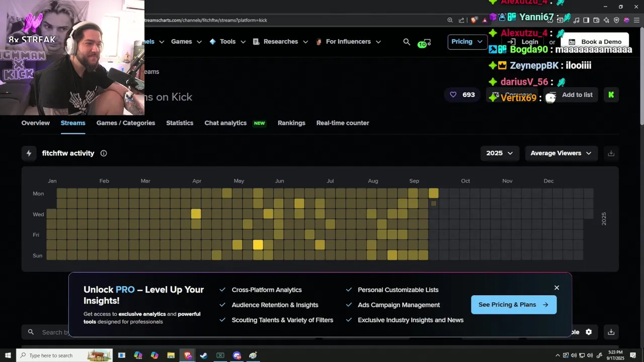Open the Real-time counter tab
Screen dimensions: 644x362
[343, 123]
